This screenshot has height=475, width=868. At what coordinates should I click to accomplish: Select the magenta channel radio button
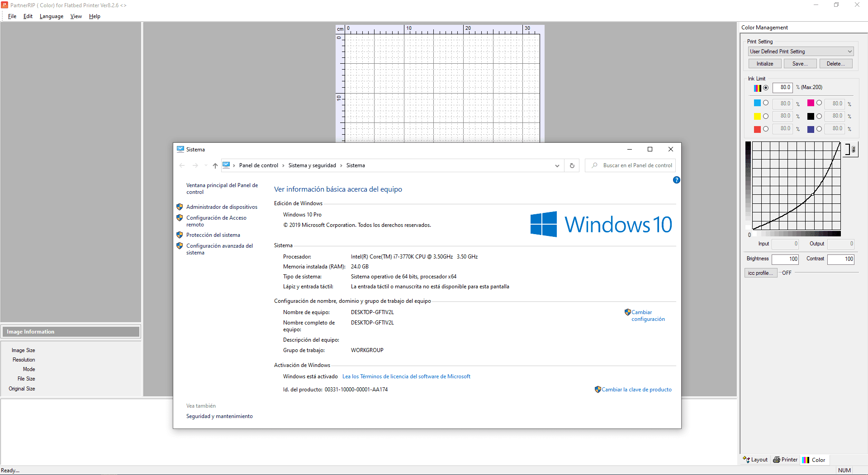click(820, 103)
